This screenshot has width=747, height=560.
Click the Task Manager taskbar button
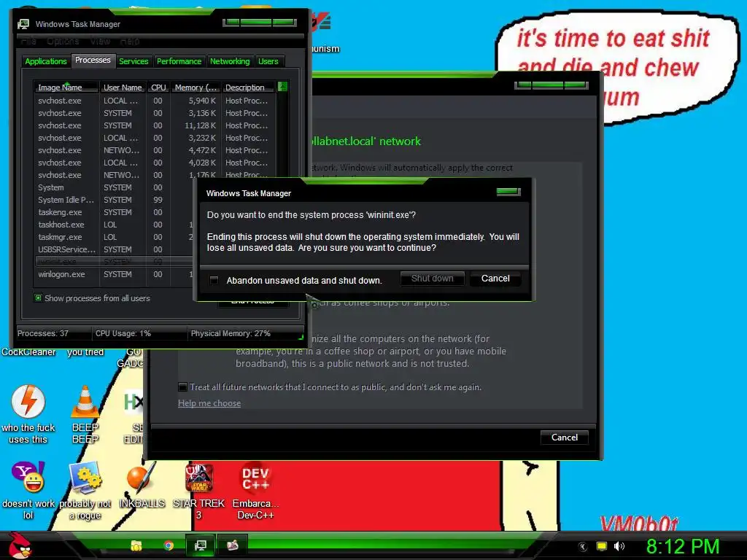point(201,545)
